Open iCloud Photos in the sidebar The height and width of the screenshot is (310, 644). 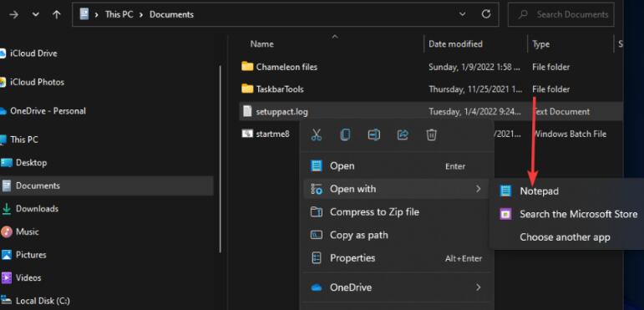(37, 82)
